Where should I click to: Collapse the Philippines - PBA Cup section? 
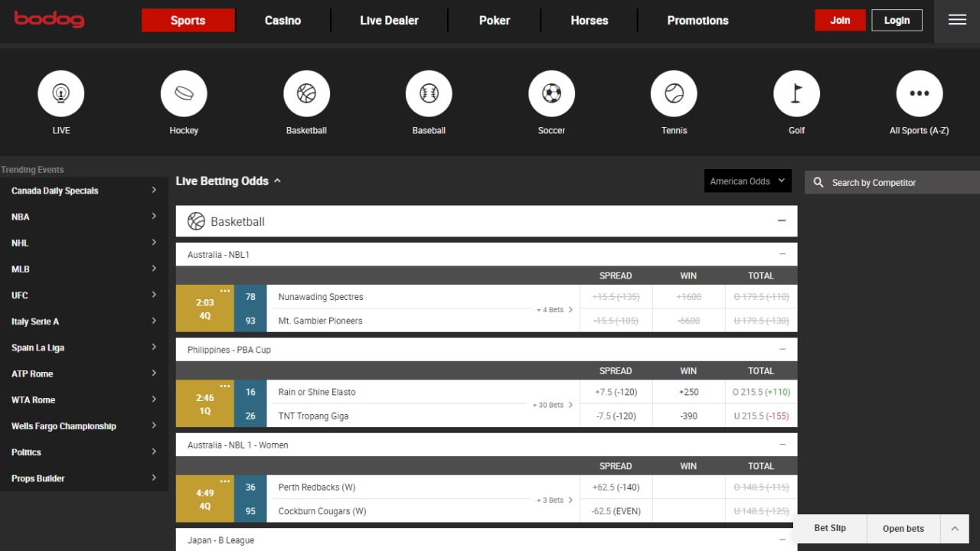[782, 350]
